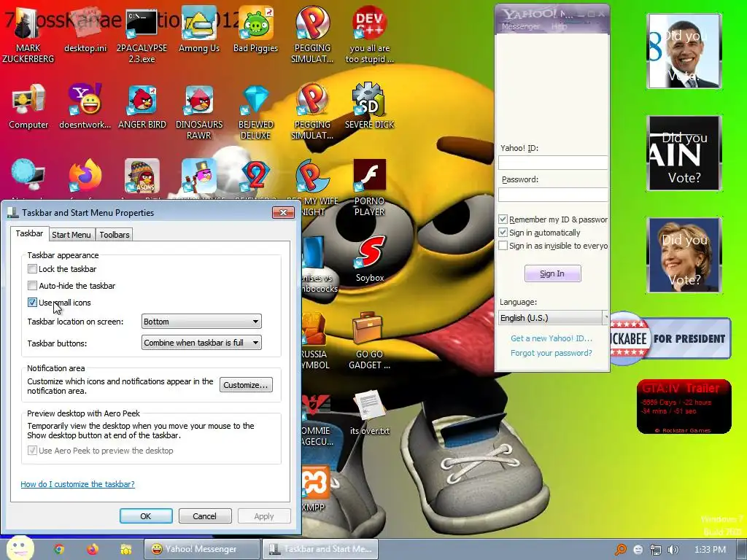Click the Obama Did you Vote gadget
747x560 pixels.
tap(684, 51)
